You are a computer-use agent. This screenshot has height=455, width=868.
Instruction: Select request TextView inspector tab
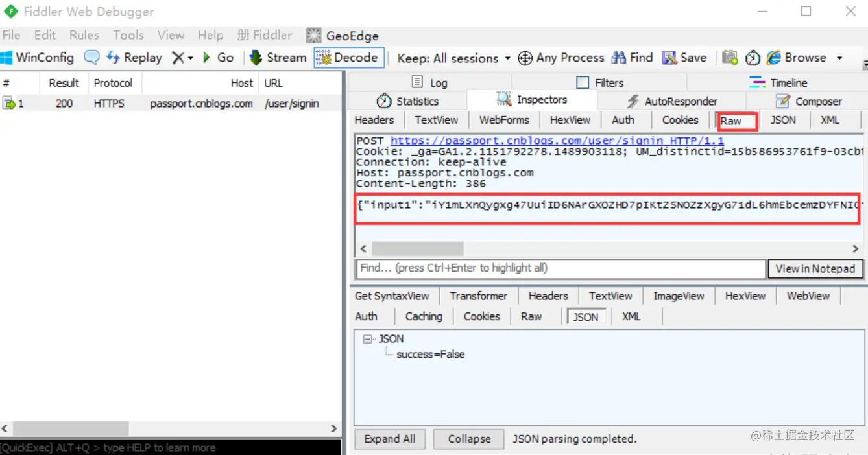(437, 120)
